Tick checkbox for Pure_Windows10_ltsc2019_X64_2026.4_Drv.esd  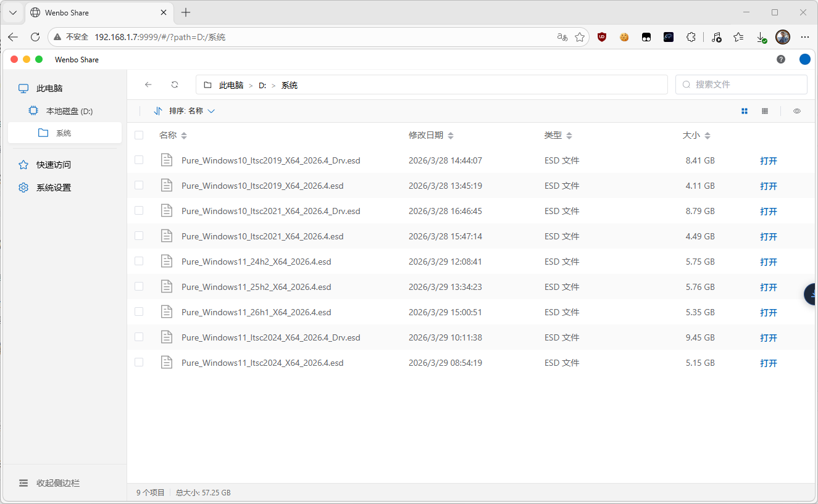point(139,160)
